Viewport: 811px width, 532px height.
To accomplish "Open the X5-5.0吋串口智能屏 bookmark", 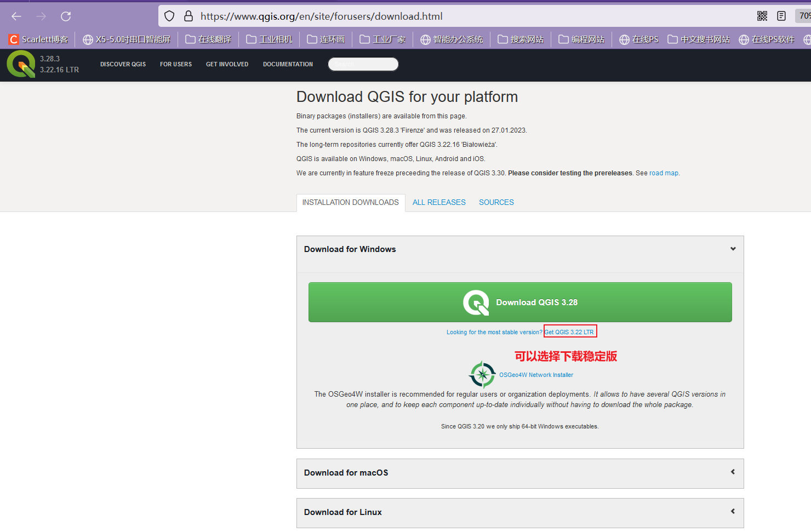I will (x=127, y=39).
